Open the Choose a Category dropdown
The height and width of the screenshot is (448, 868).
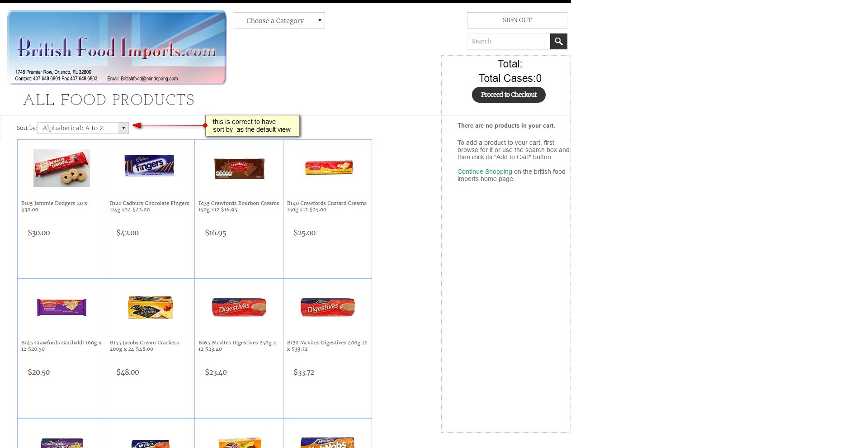(279, 20)
